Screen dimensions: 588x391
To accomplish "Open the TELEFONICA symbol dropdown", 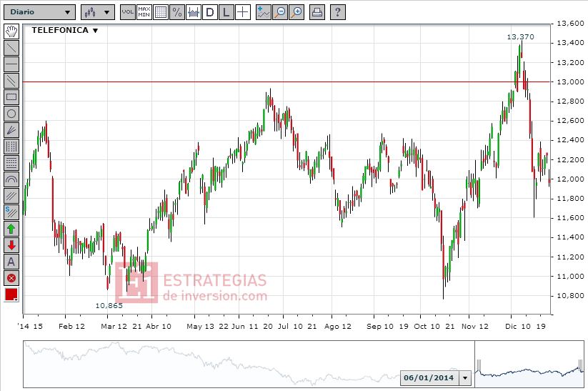I will point(65,31).
